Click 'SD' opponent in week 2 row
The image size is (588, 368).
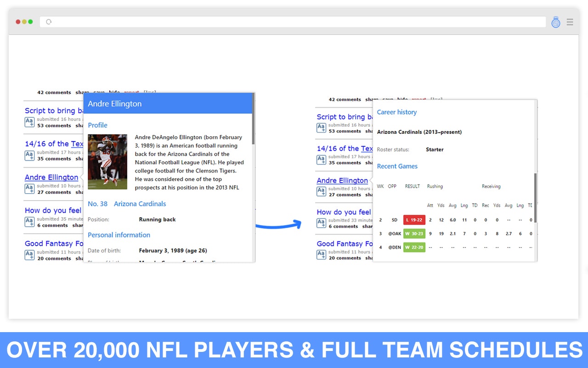coord(394,220)
